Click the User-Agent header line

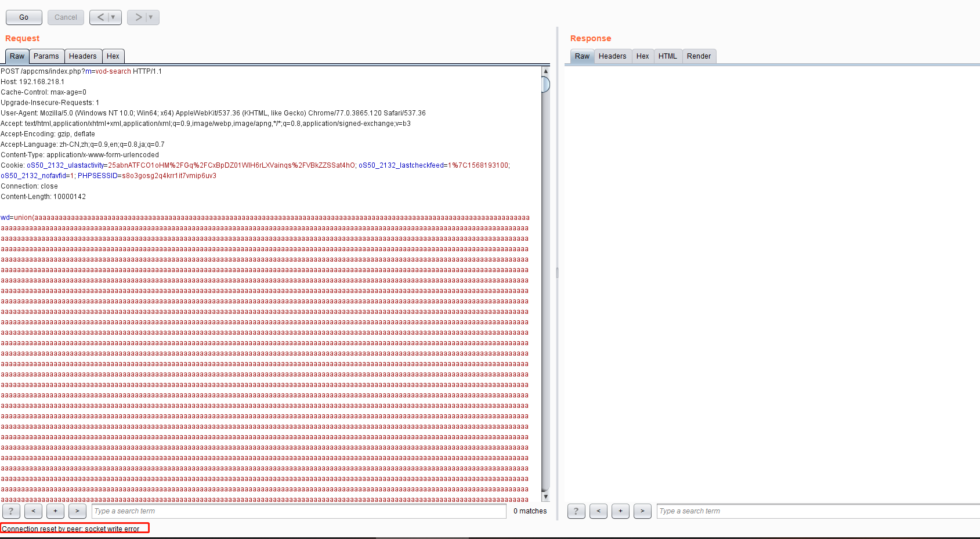pyautogui.click(x=213, y=113)
